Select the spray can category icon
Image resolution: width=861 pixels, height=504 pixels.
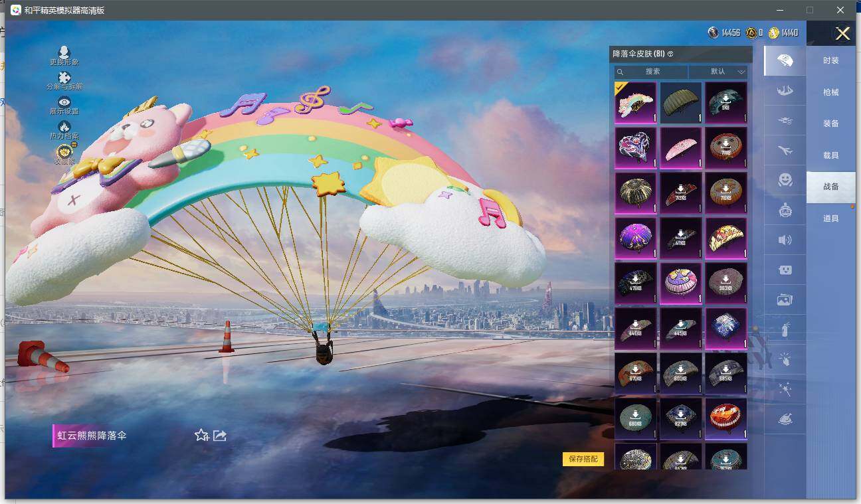point(785,329)
